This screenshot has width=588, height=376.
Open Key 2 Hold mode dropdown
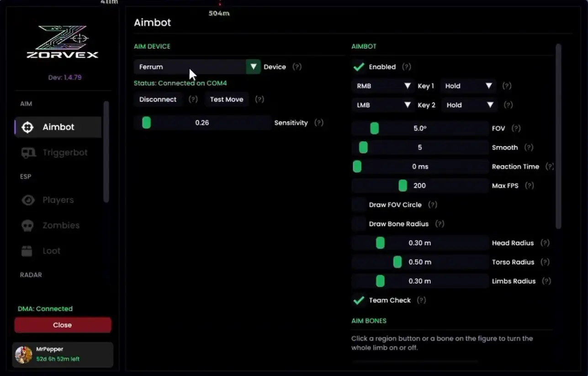[469, 105]
